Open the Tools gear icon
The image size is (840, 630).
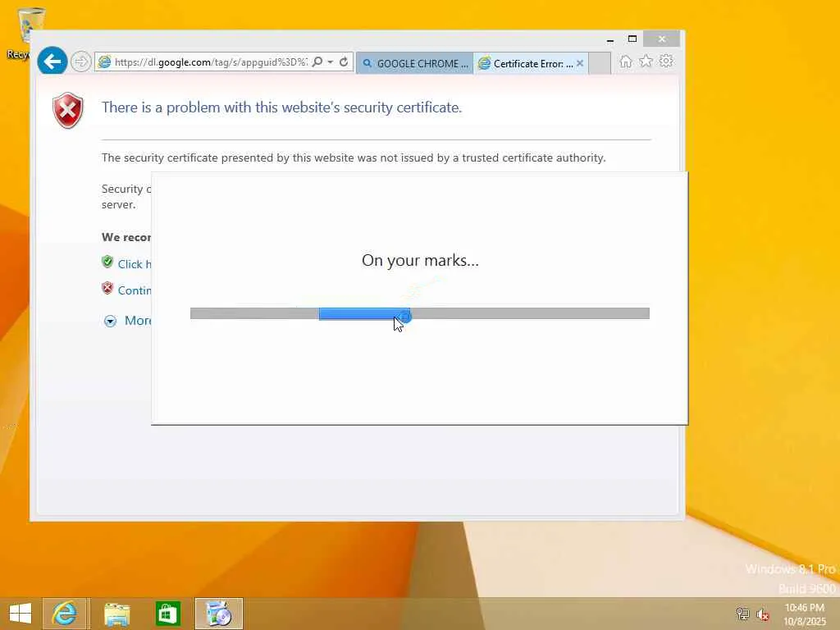coord(666,61)
